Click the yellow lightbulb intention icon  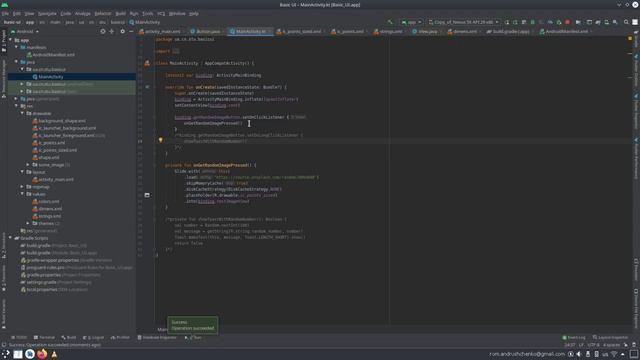[160, 140]
